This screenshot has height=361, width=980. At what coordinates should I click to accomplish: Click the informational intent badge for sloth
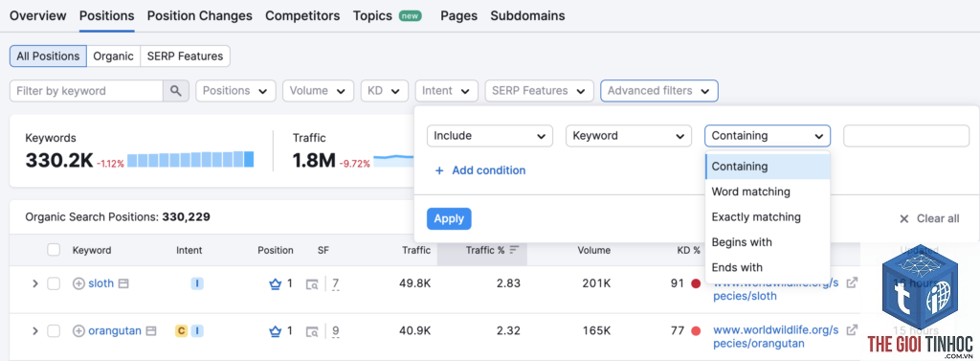point(197,283)
